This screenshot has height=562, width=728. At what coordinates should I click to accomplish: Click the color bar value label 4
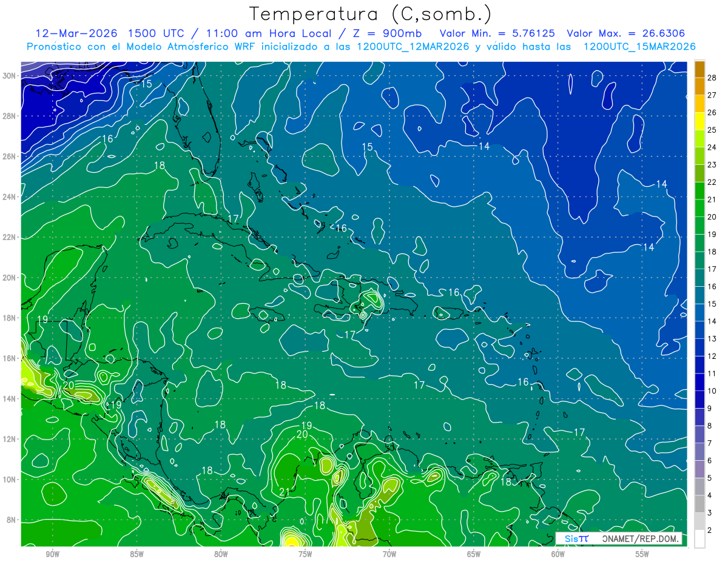coord(710,495)
